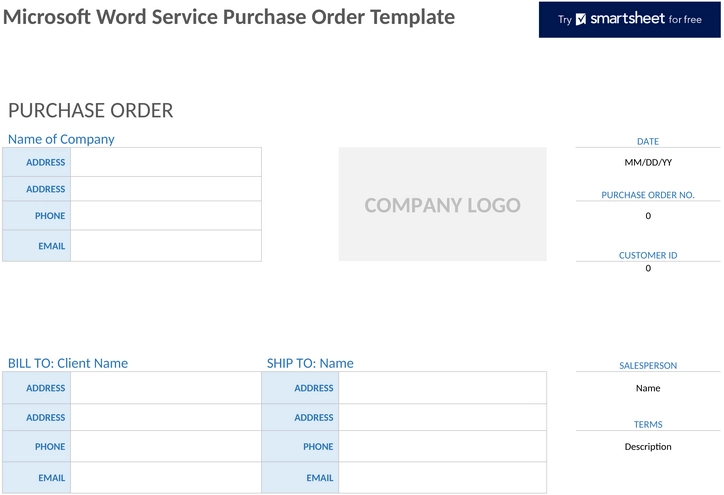Viewport: 724px width, 495px height.
Task: Click the first company ADDRESS field
Action: [x=166, y=162]
